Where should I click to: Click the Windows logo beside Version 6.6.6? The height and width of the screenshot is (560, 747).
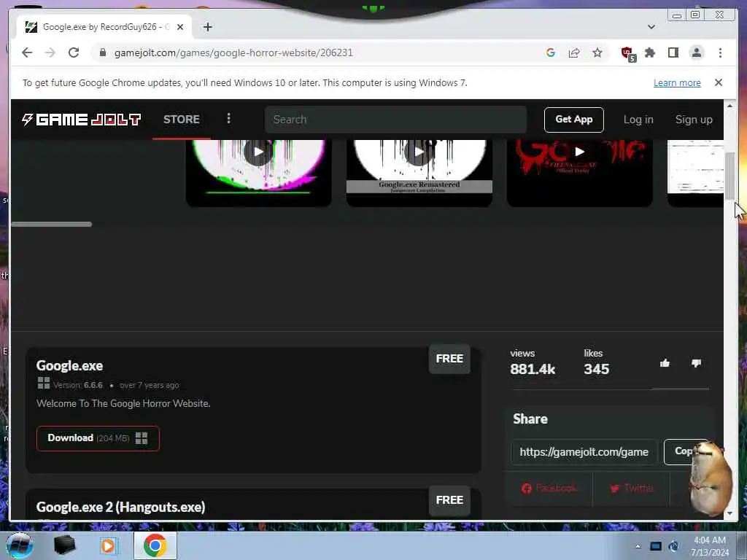(x=43, y=383)
